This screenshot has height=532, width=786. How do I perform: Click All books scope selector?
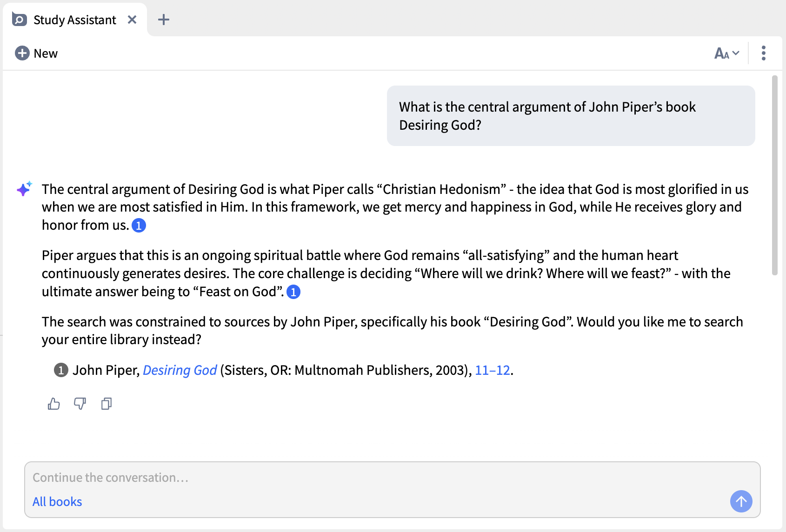point(57,502)
